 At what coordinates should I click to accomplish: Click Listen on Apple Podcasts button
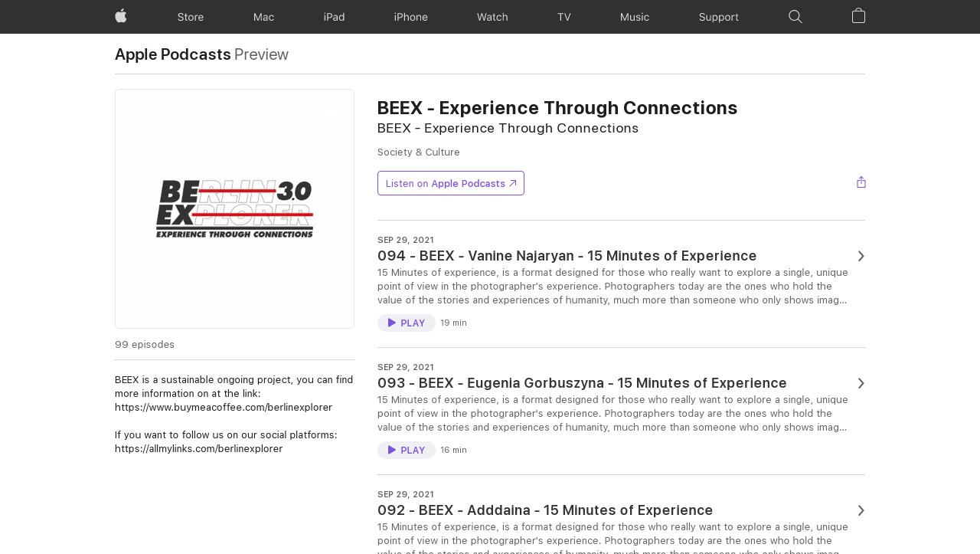(x=451, y=183)
